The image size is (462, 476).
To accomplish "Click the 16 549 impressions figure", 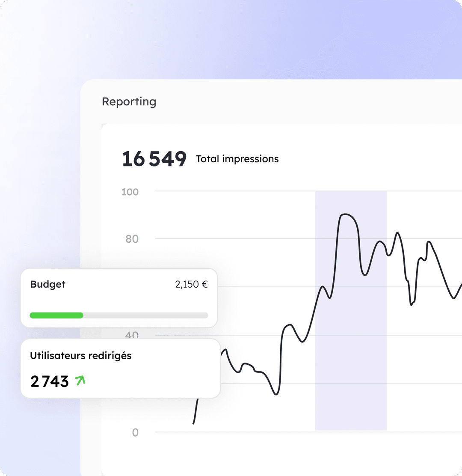I will (x=154, y=159).
